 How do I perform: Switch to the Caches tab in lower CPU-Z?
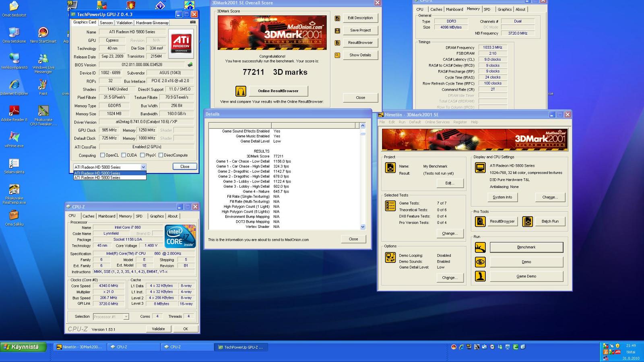point(89,216)
